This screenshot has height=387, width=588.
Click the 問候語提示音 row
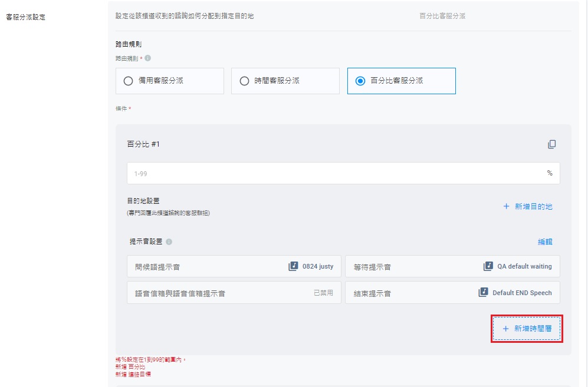pyautogui.click(x=234, y=266)
